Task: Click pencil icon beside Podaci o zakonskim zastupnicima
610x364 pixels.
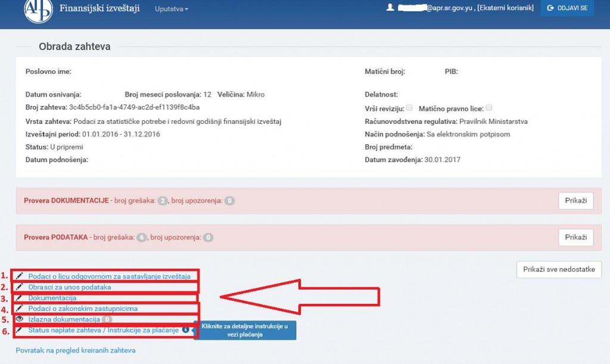Action: coord(20,308)
